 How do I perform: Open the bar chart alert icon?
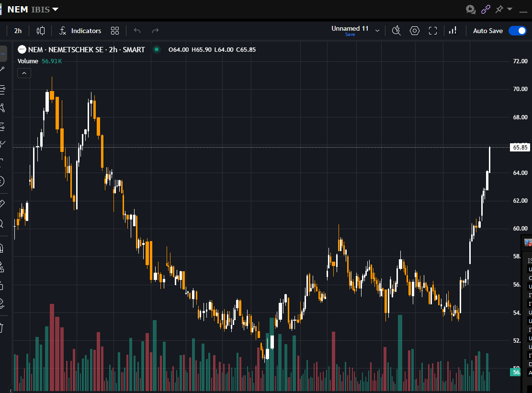pos(453,31)
